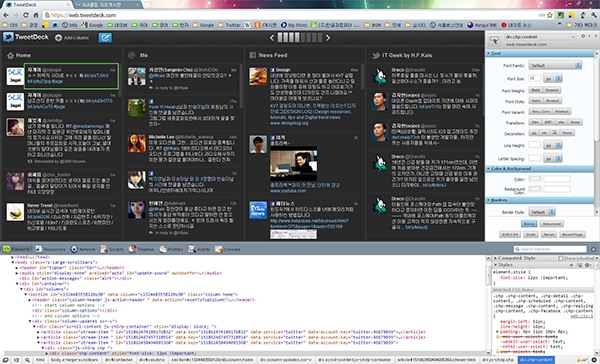The width and height of the screenshot is (600, 364).
Task: Open the Styles pane gear menu
Action: [589, 265]
